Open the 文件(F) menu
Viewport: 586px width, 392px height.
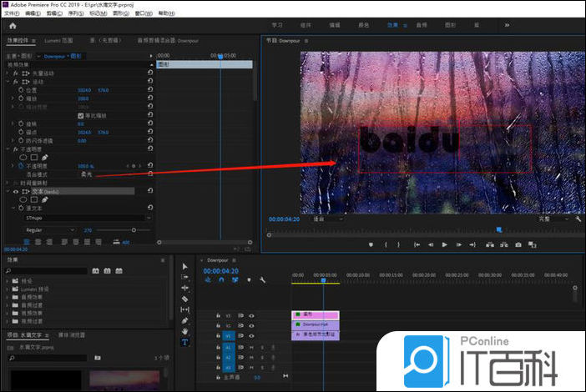pos(11,13)
